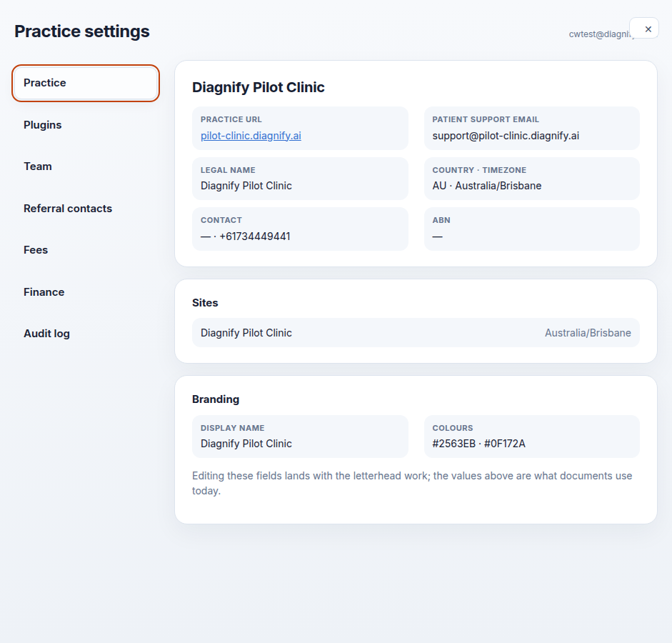Click the PRACTICE URL field label
Viewport: 672px width, 643px height.
click(x=231, y=119)
